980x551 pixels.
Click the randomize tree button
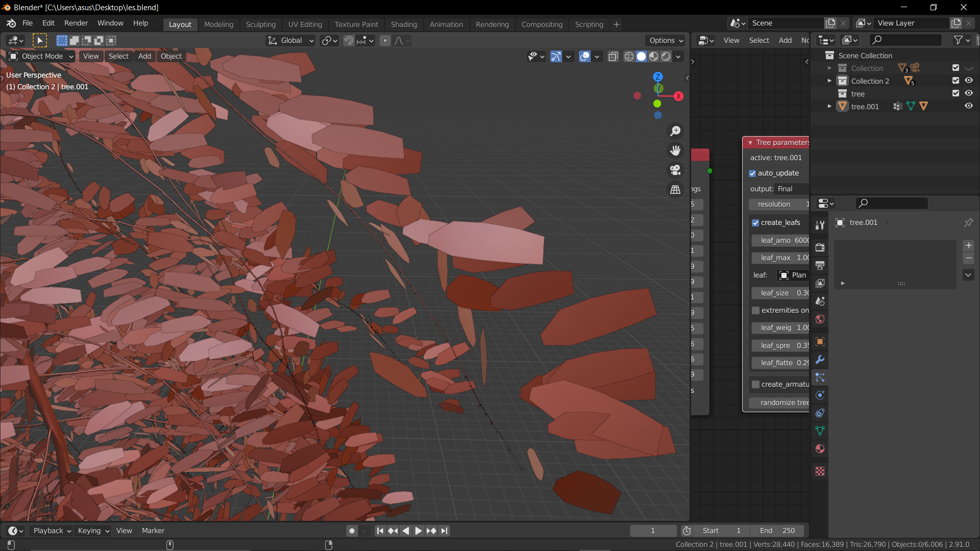[x=779, y=403]
